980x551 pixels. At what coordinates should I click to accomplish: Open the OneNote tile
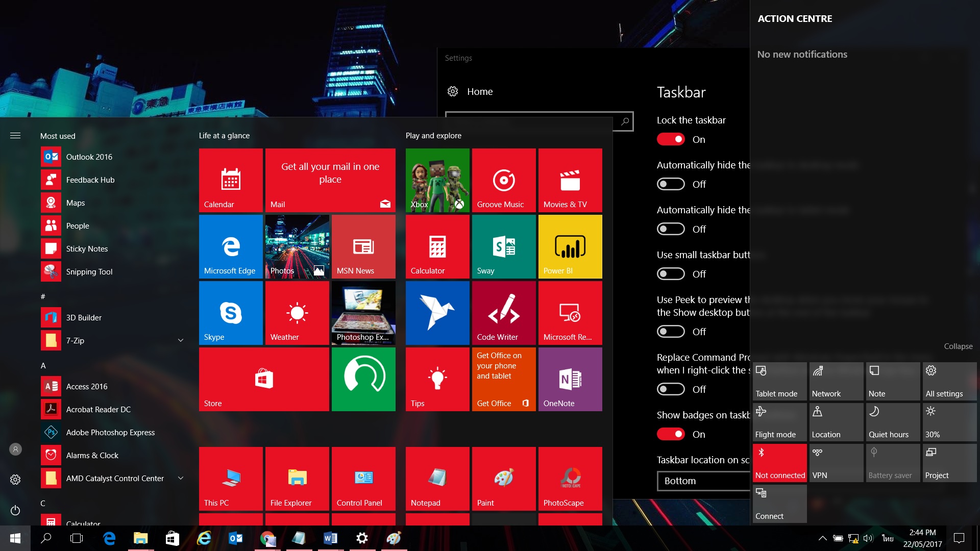[x=570, y=379]
